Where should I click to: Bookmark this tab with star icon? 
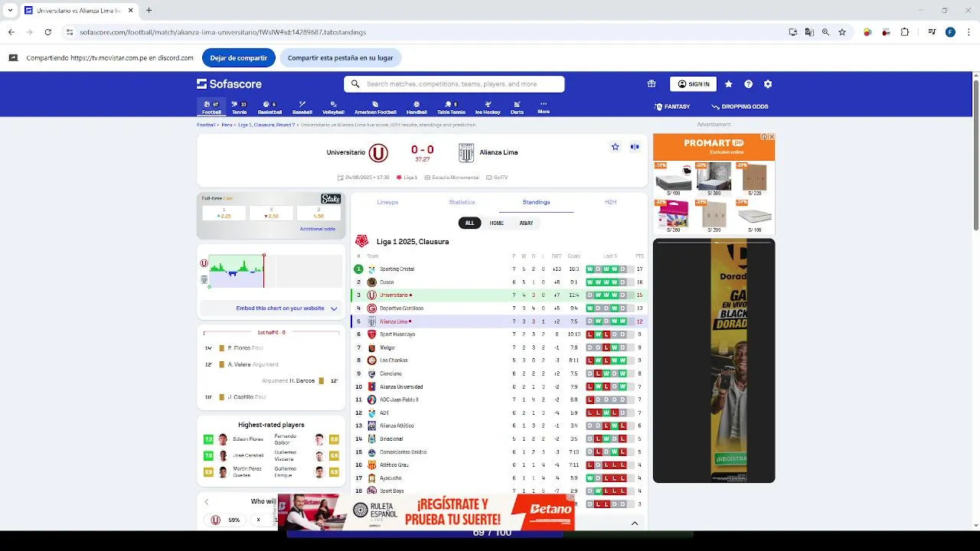point(842,32)
